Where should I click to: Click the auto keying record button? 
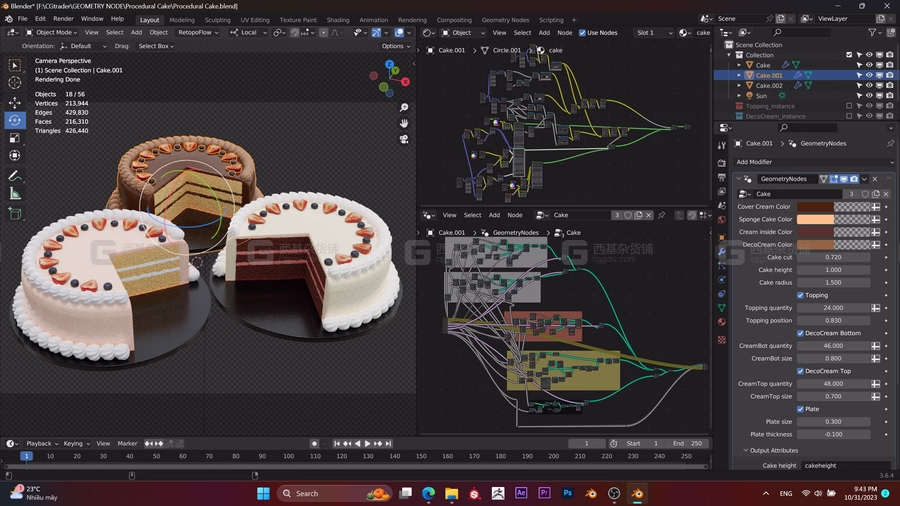314,443
